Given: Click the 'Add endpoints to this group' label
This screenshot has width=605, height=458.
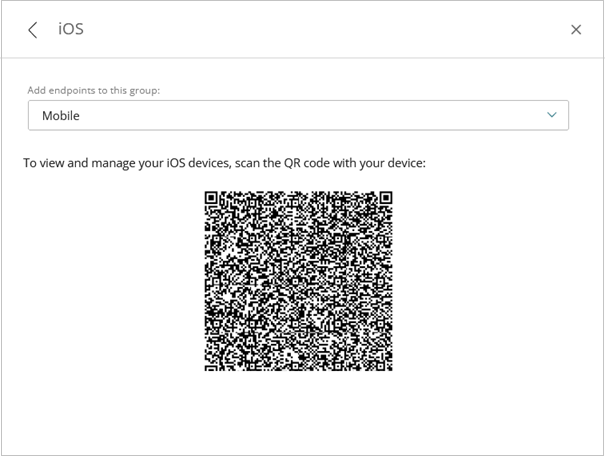Looking at the screenshot, I should pyautogui.click(x=93, y=90).
